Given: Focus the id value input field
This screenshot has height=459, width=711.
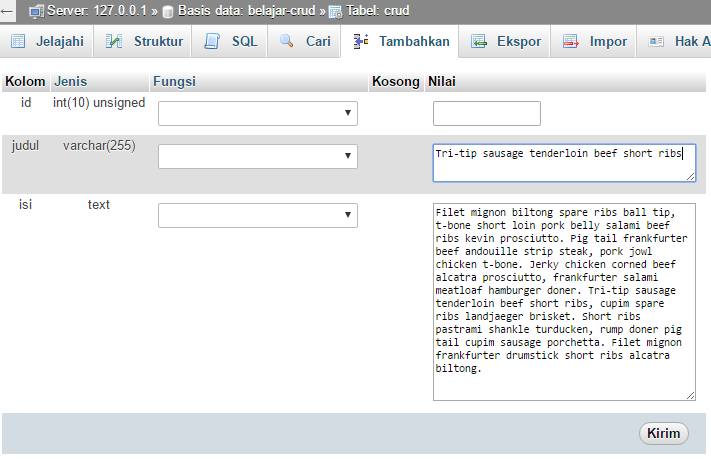Looking at the screenshot, I should click(x=486, y=113).
